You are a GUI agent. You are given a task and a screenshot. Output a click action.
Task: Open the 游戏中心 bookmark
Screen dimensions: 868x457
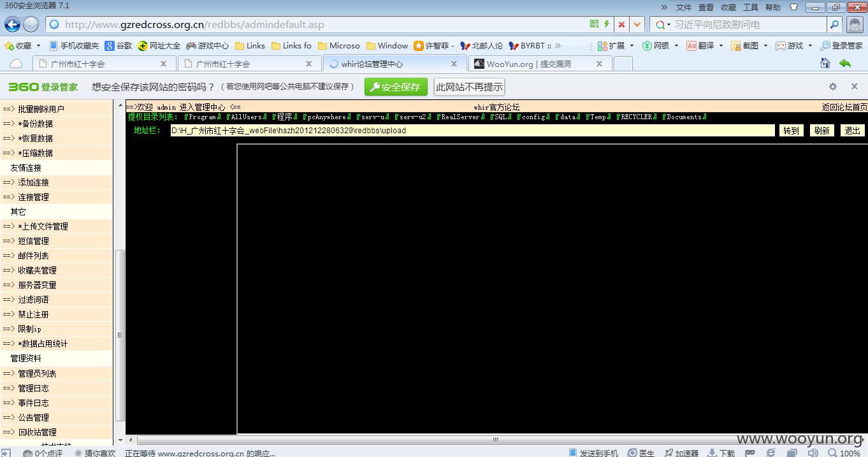207,46
